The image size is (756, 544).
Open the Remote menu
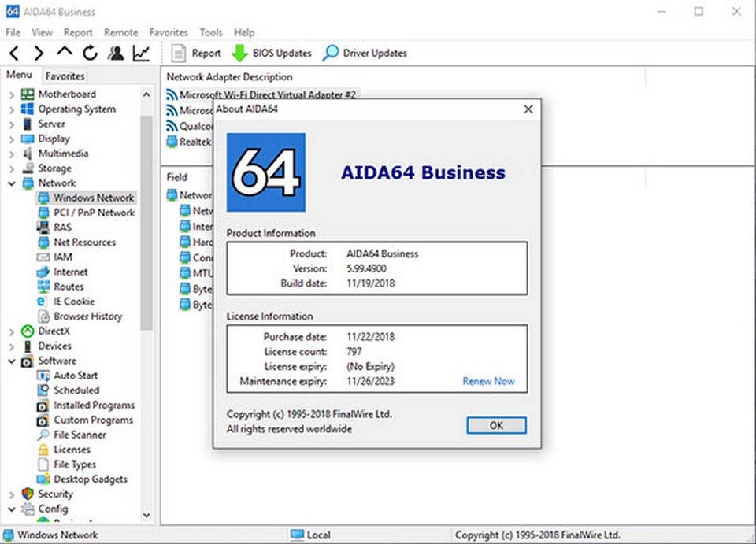click(x=120, y=32)
